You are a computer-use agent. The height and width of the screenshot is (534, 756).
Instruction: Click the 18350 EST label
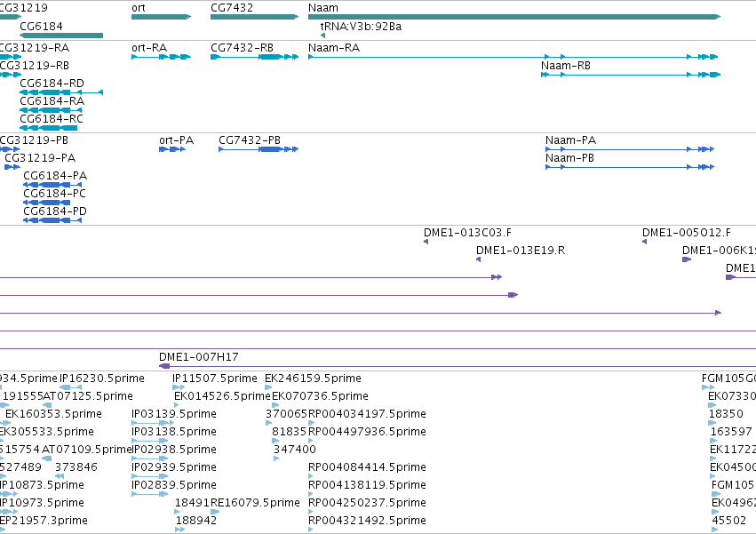[x=726, y=414]
